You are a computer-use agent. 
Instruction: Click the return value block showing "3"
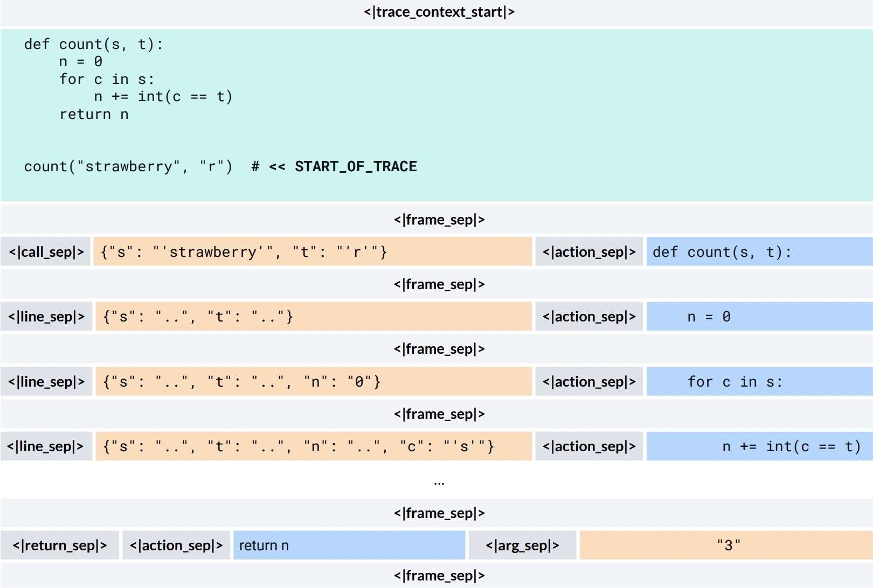tap(725, 545)
